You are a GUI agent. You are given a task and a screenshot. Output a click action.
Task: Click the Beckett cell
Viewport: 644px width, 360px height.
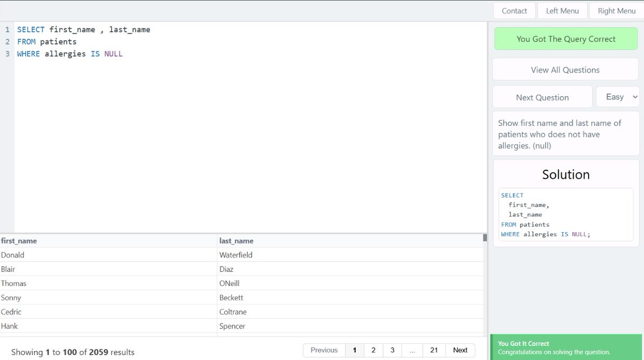coord(350,297)
